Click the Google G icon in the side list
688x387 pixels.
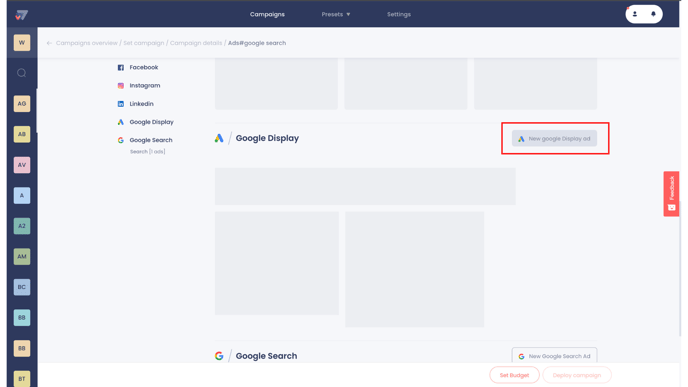tap(121, 140)
